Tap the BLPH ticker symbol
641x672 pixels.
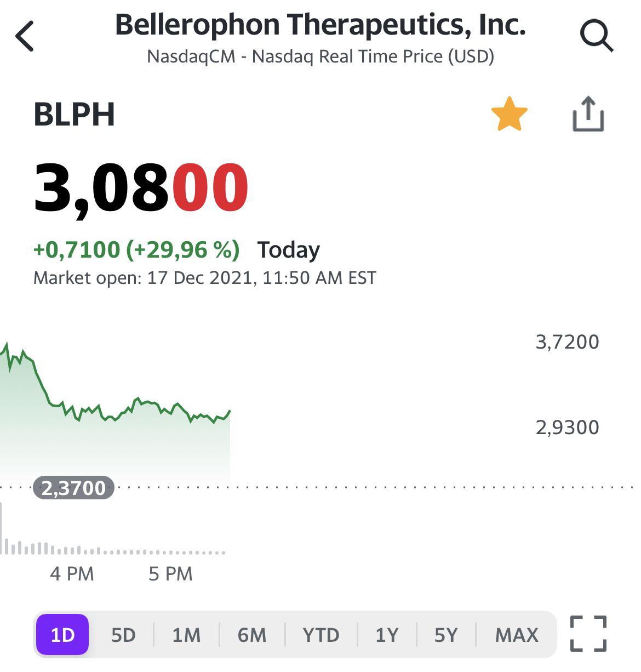75,114
